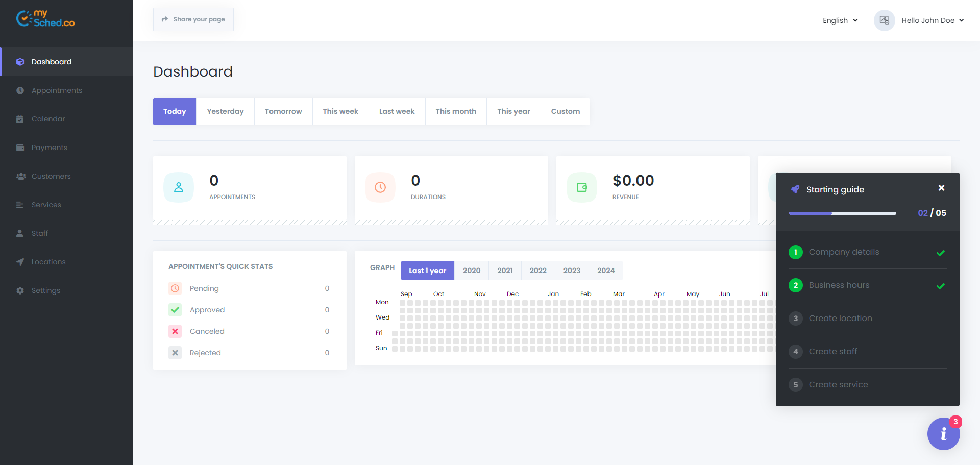Image resolution: width=980 pixels, height=465 pixels.
Task: Open the Hello John Doe account menu
Action: tap(932, 20)
